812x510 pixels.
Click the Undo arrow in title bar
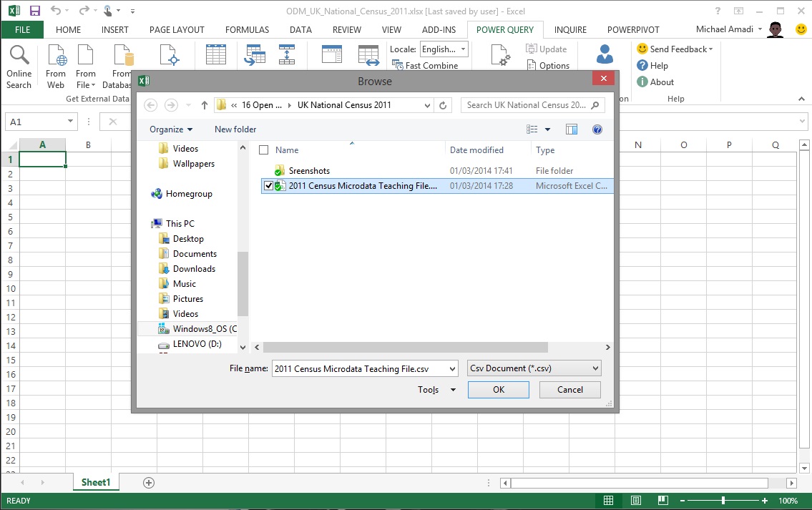55,10
